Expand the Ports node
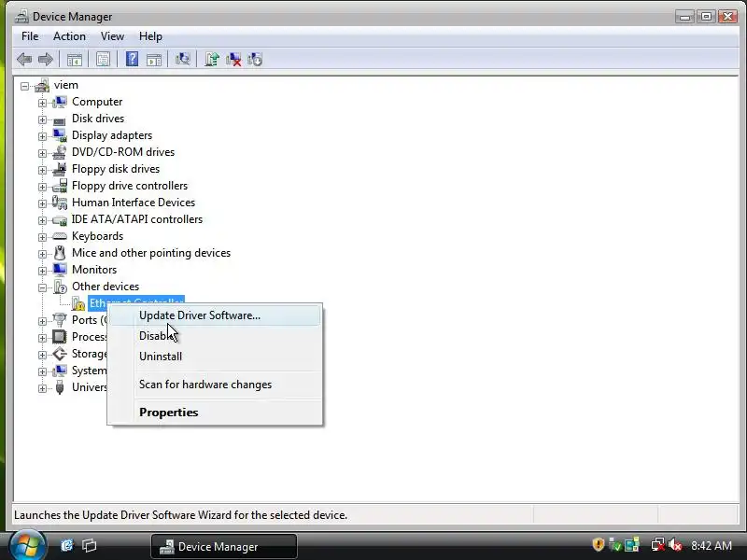747x560 pixels. click(x=42, y=321)
